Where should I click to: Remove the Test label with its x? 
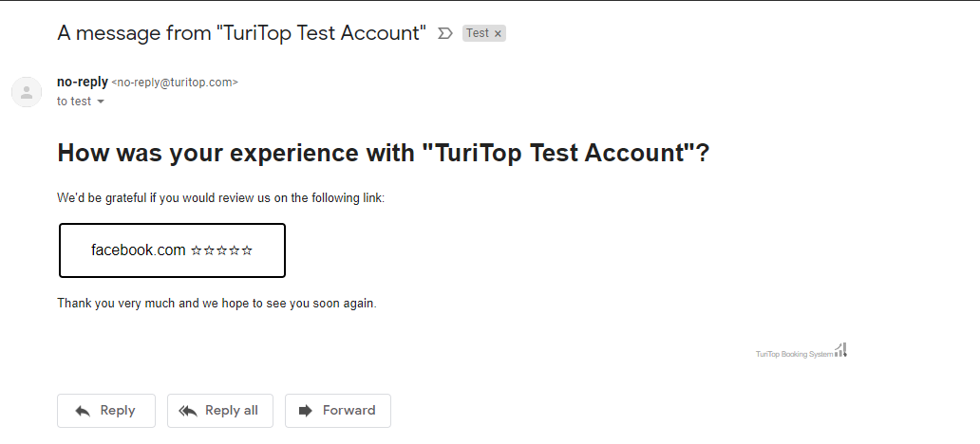coord(499,34)
